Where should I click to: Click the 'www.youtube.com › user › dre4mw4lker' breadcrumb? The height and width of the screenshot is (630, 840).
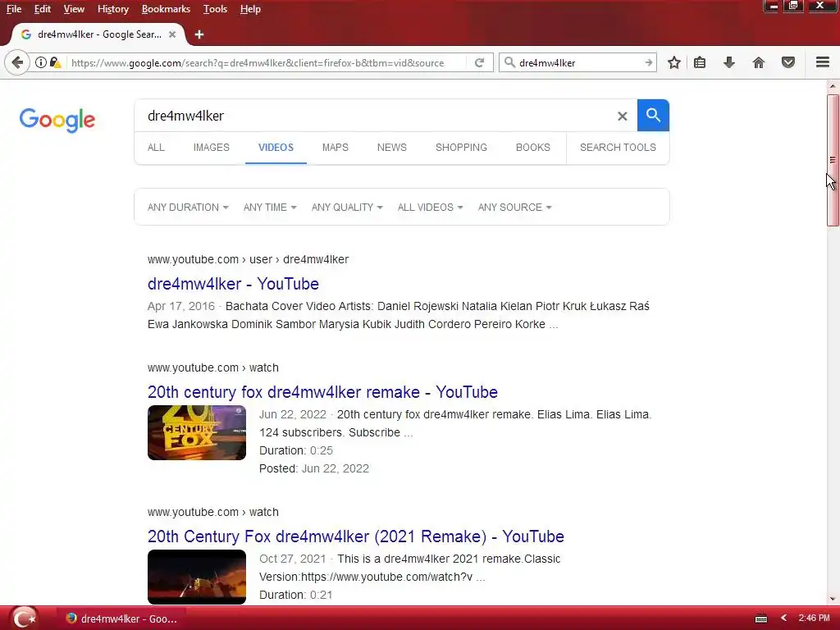248,259
